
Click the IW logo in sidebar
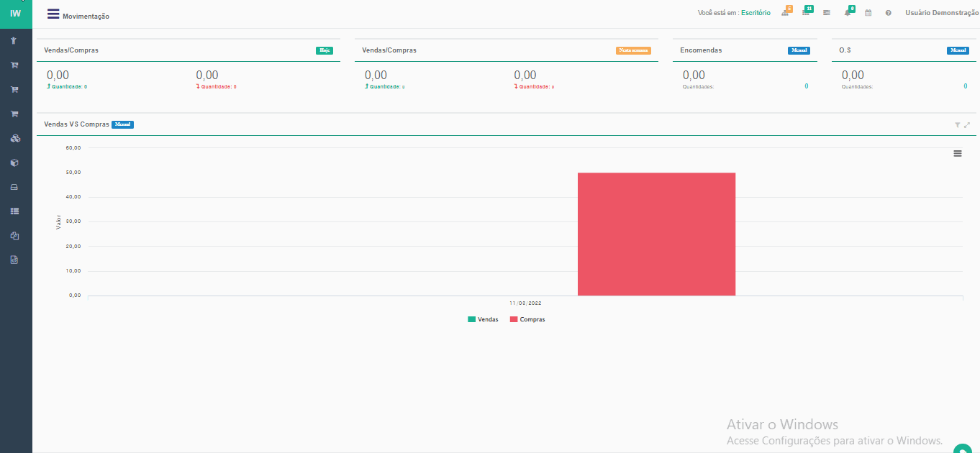[16, 14]
